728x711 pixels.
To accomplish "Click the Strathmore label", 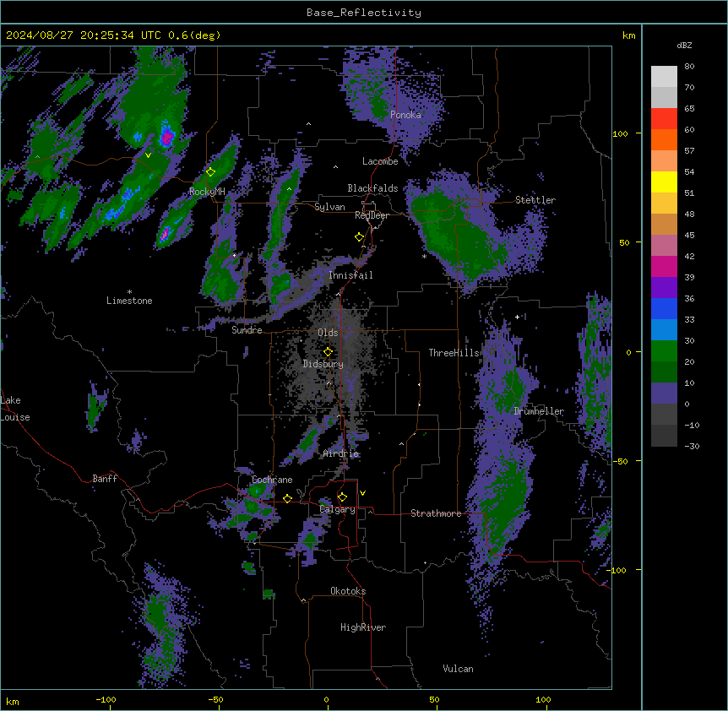I will coord(436,513).
